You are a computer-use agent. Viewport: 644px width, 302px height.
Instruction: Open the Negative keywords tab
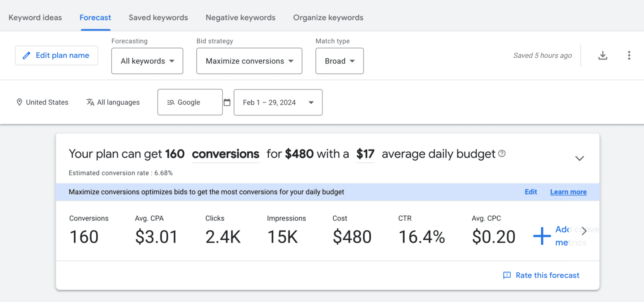coord(240,17)
